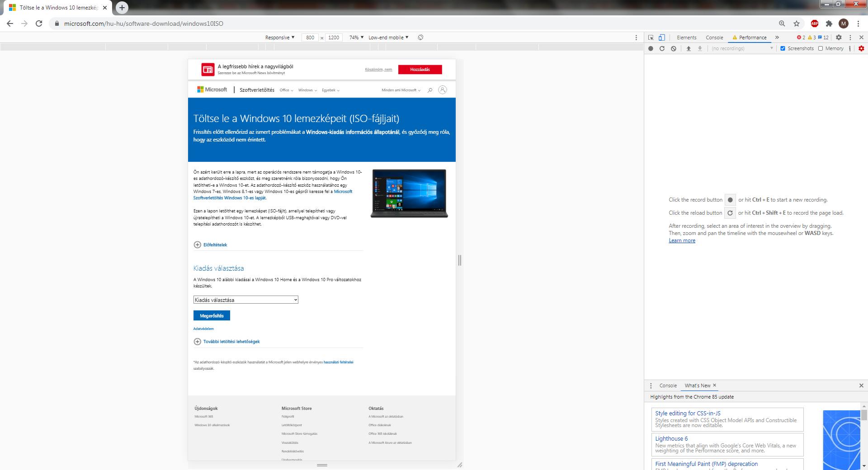Switch to the Console tab in the top DevTools bar
The height and width of the screenshot is (470, 868).
tap(715, 38)
